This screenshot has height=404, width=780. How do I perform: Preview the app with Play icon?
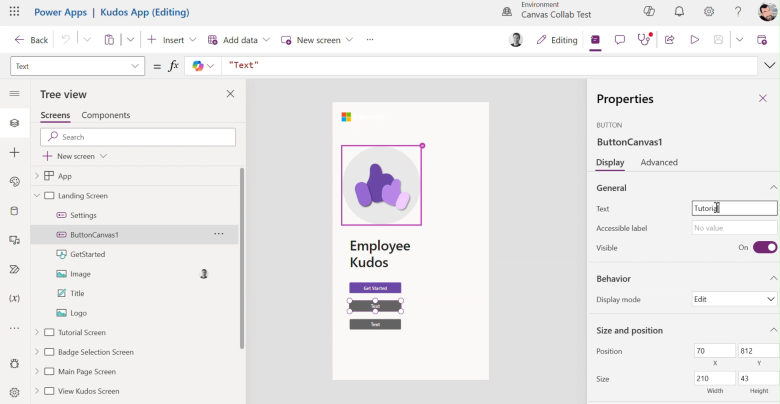click(x=694, y=40)
